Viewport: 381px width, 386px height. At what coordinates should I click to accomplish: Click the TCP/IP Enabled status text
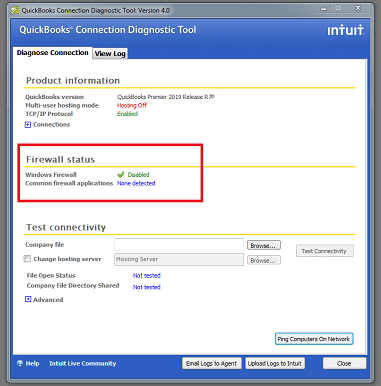coord(127,114)
